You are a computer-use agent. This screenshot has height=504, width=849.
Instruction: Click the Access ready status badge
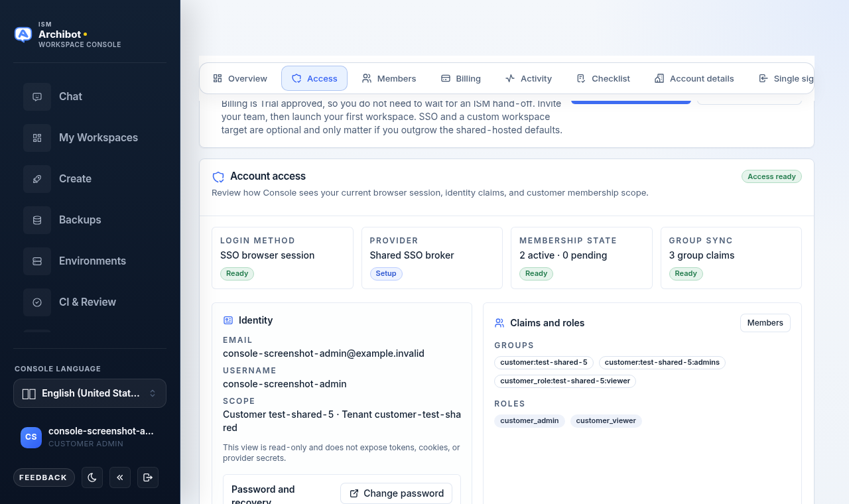click(x=771, y=176)
